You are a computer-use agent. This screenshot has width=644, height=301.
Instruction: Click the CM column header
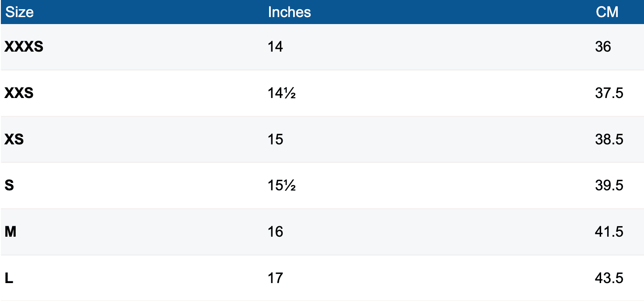[x=607, y=12]
